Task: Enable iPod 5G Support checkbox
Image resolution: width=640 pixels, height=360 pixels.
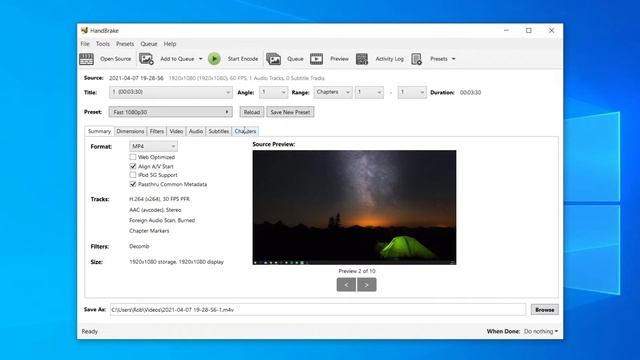Action: (133, 175)
